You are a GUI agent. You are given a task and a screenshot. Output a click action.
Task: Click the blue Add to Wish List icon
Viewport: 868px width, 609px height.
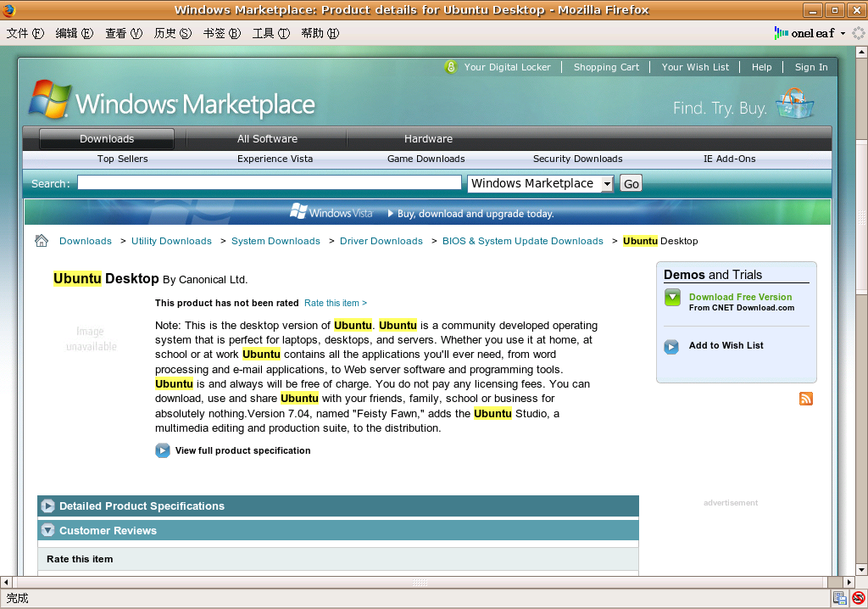(671, 347)
